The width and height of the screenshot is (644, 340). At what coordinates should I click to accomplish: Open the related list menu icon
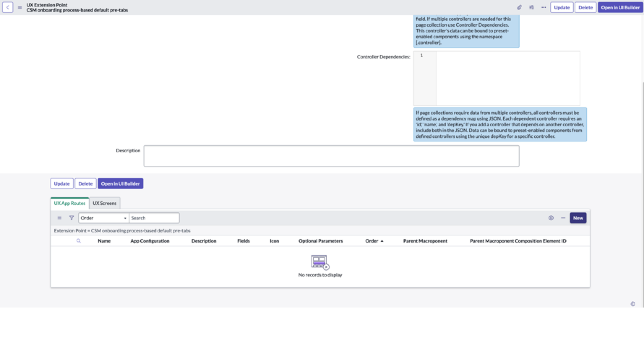click(59, 218)
